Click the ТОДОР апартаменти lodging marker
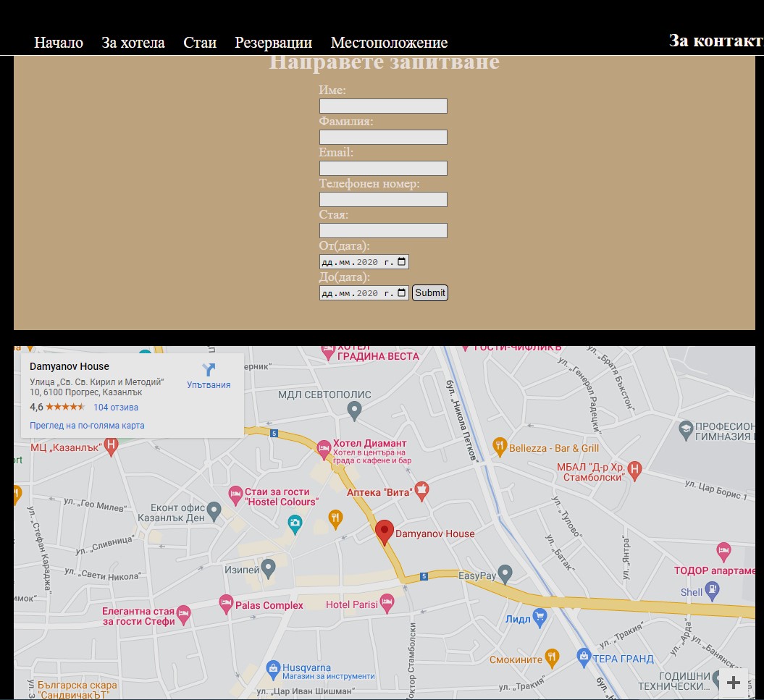Viewport: 764px width, 700px height. (723, 552)
